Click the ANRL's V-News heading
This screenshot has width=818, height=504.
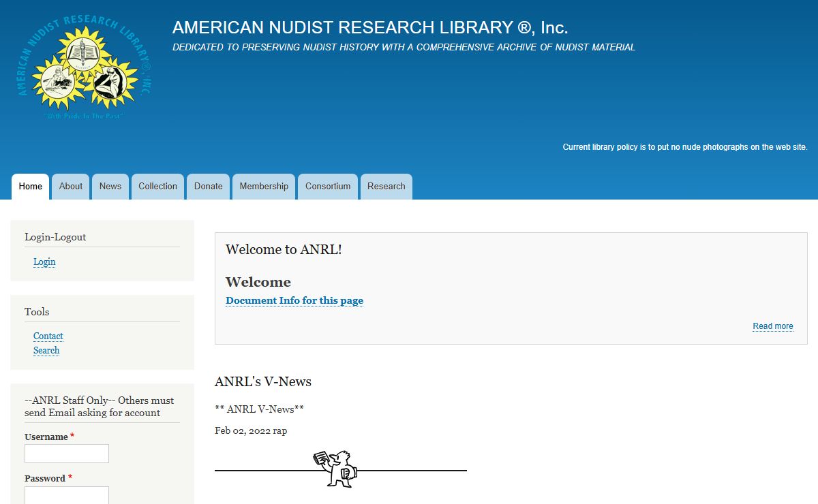[x=263, y=381]
